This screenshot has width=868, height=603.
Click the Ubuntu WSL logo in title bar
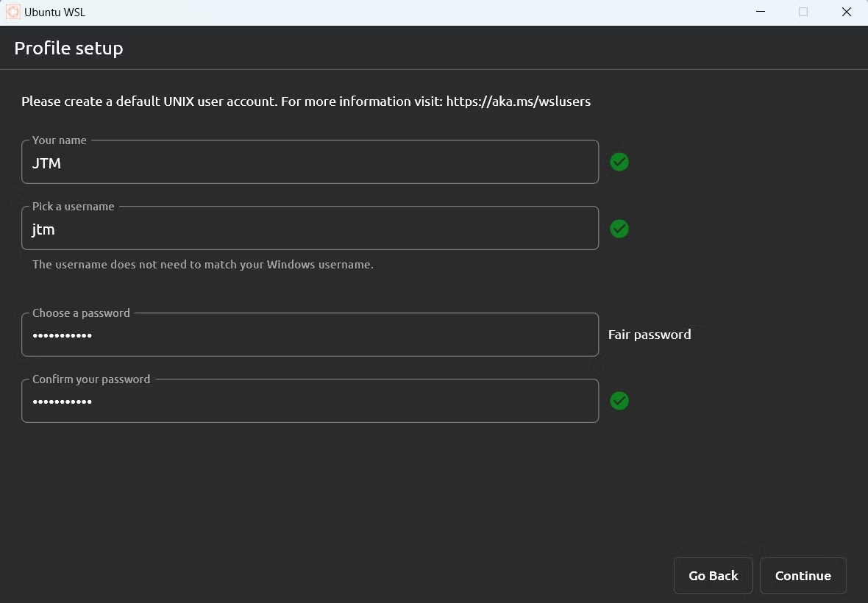point(13,13)
